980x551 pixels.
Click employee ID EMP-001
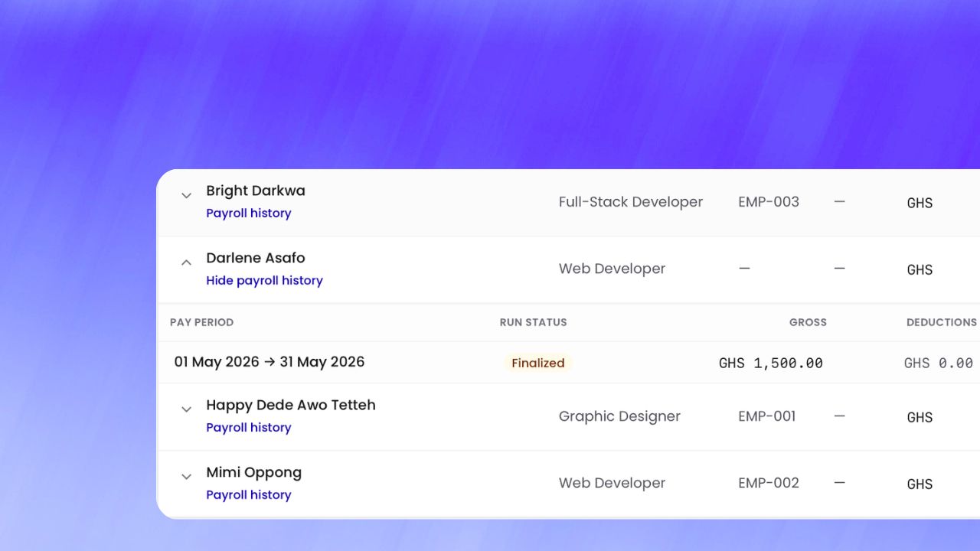click(767, 416)
